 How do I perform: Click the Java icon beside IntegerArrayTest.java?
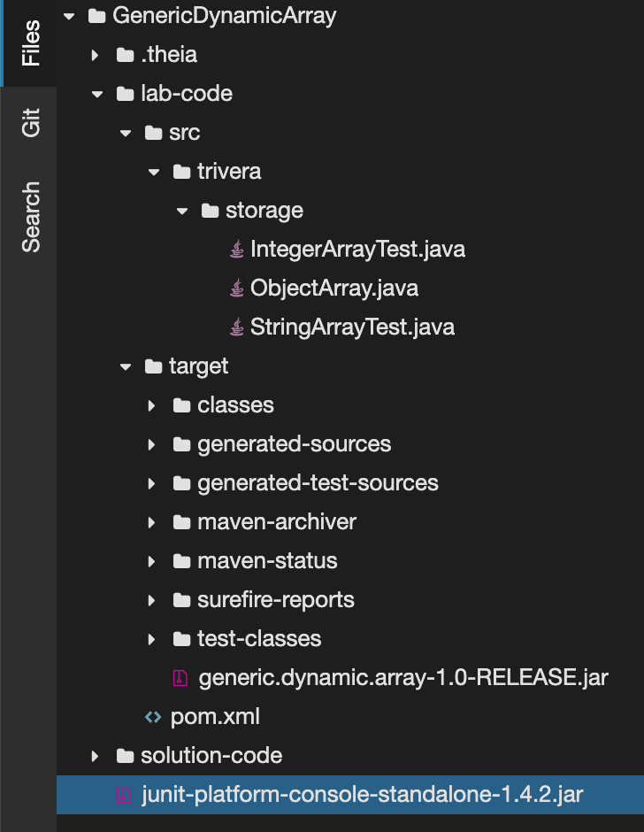tap(236, 249)
